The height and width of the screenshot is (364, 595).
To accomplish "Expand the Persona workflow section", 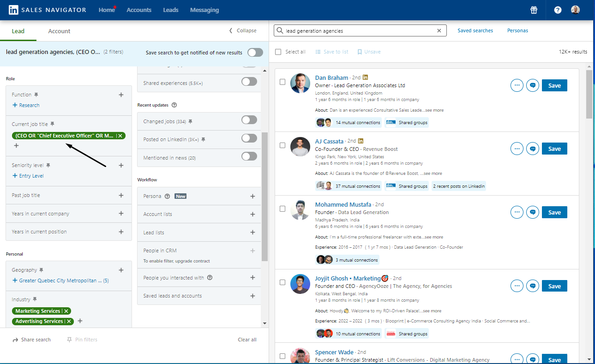I will [252, 196].
